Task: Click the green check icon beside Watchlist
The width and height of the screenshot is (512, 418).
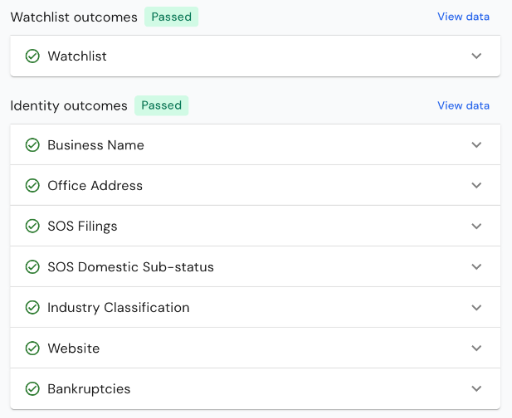Action: coord(32,56)
